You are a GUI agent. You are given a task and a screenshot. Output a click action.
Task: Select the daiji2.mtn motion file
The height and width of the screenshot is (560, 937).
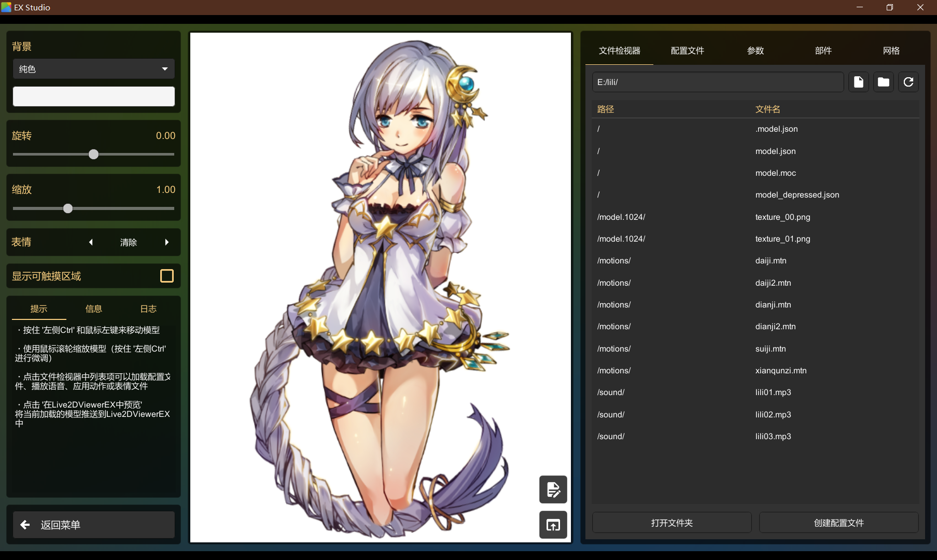[756, 283]
